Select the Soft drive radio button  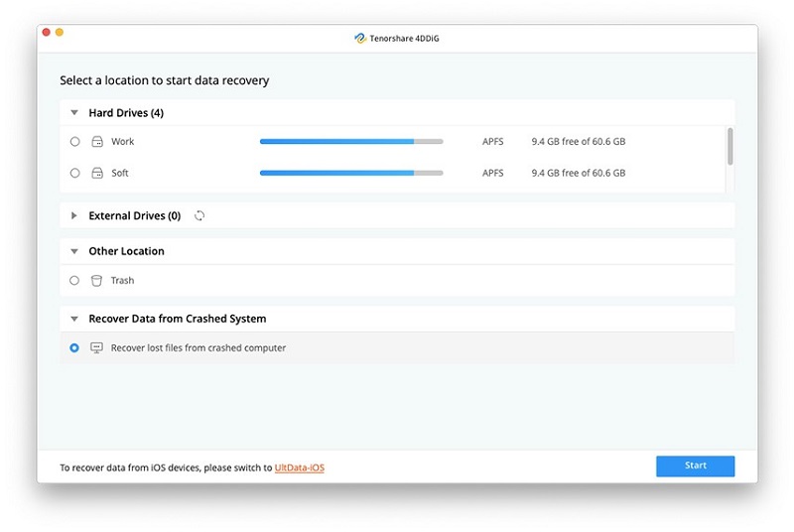(x=75, y=173)
